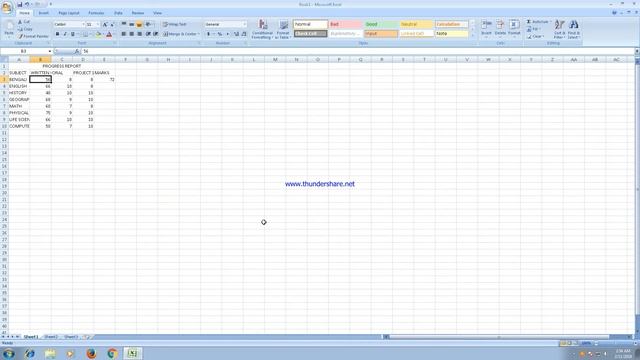Viewport: 640px width, 360px height.
Task: Switch to Data ribbon tab
Action: pyautogui.click(x=118, y=13)
